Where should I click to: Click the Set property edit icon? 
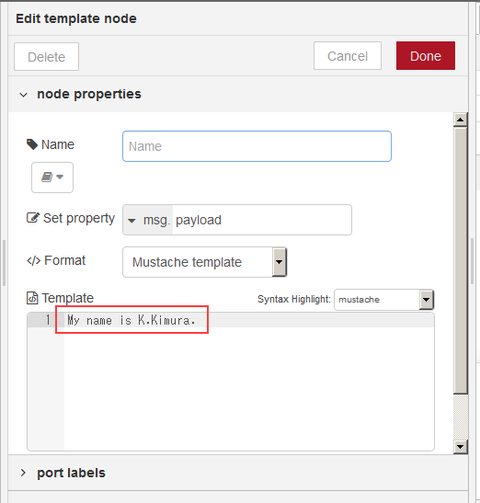33,218
